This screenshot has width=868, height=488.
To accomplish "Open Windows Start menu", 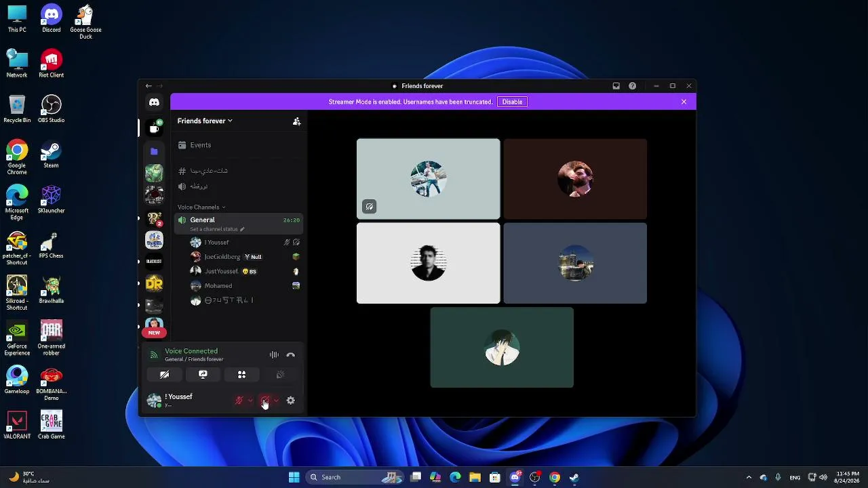I will (x=294, y=477).
